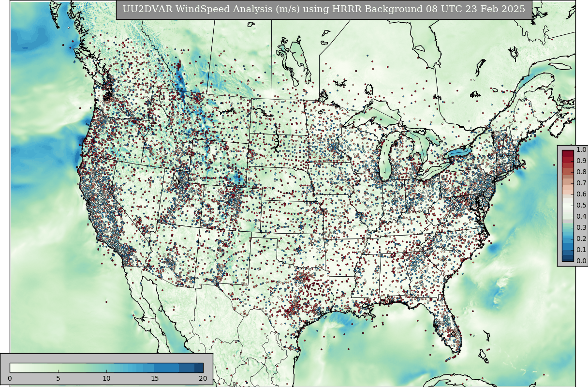Click the "0" tick label under wind speed colorbar

point(10,378)
